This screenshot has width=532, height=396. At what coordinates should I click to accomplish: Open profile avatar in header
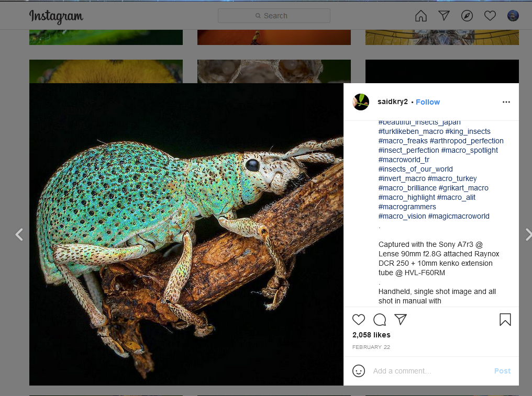click(x=513, y=16)
